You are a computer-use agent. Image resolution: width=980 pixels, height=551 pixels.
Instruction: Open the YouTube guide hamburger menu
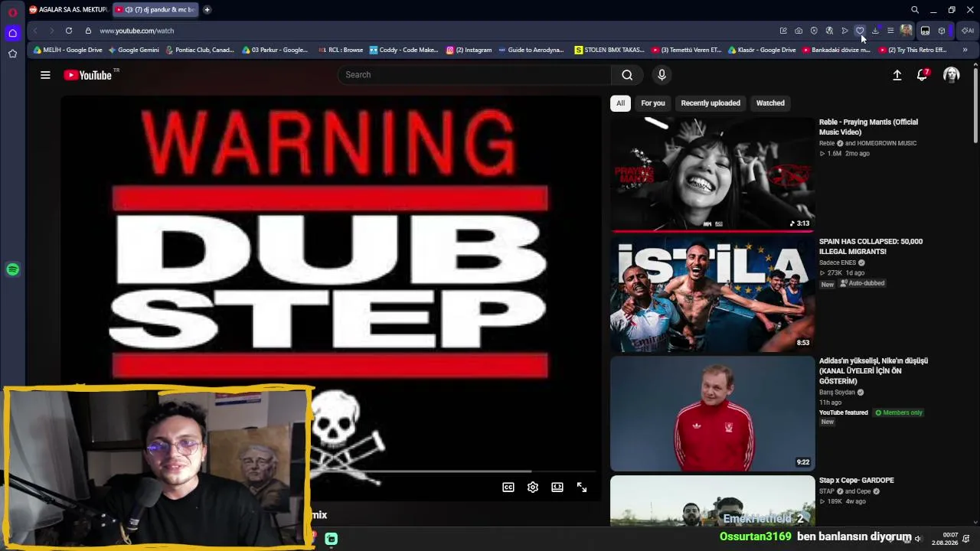tap(45, 75)
